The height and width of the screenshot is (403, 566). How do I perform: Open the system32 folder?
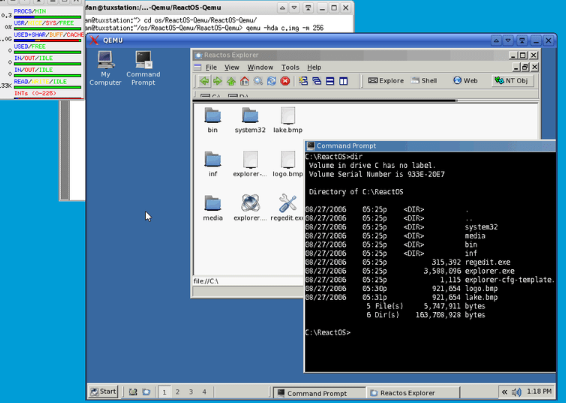(x=250, y=120)
